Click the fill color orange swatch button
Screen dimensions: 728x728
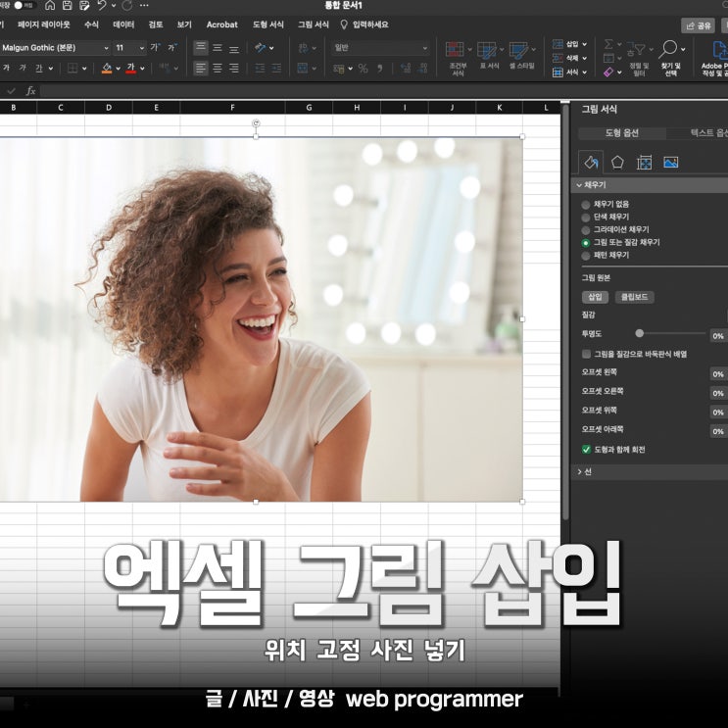(107, 69)
